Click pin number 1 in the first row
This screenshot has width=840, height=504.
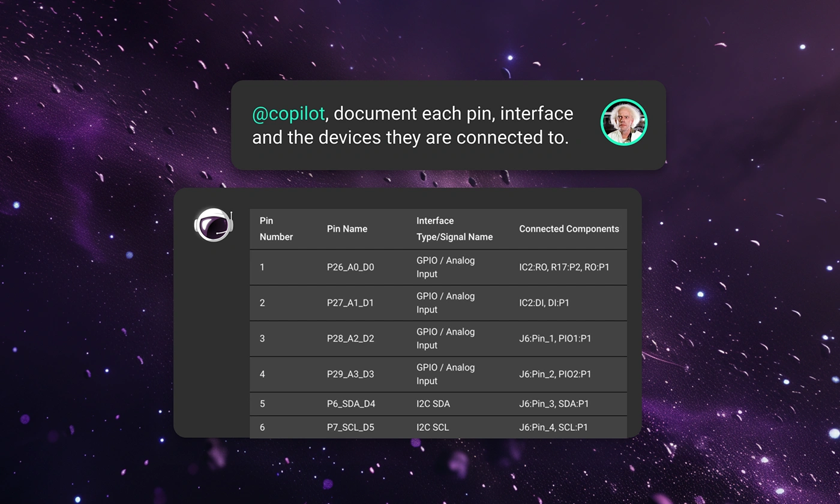coord(262,267)
